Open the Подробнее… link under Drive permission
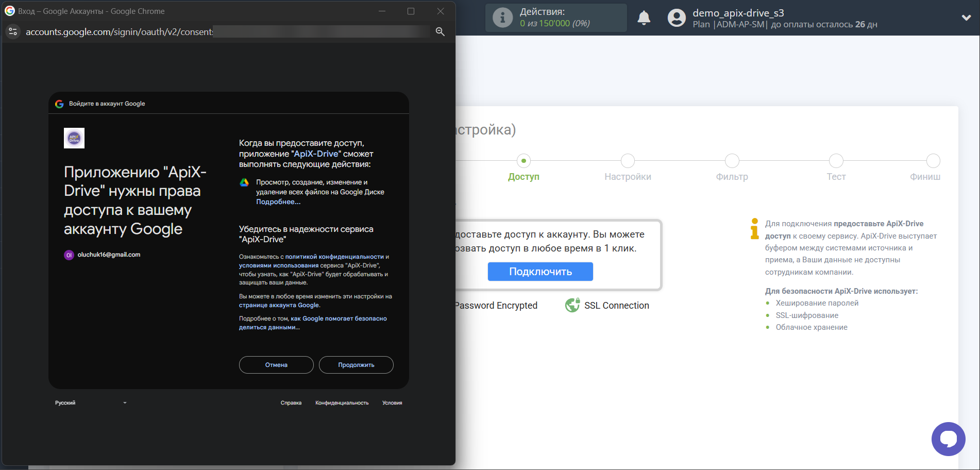 click(278, 202)
